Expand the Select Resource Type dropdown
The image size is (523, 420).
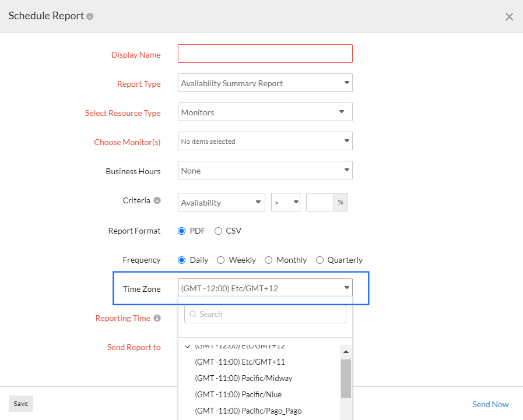265,112
